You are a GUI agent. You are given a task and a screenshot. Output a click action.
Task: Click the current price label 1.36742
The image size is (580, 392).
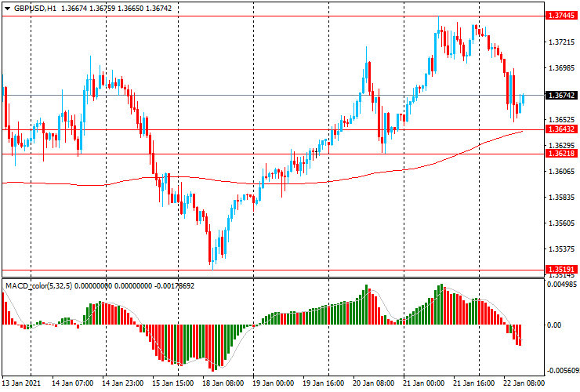[561, 96]
